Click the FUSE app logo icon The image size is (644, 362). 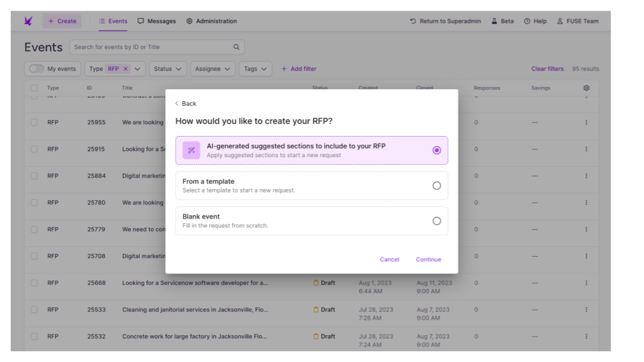[x=28, y=21]
